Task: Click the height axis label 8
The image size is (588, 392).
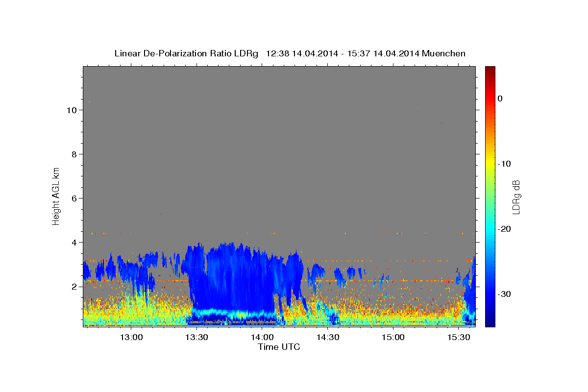Action: [x=74, y=154]
